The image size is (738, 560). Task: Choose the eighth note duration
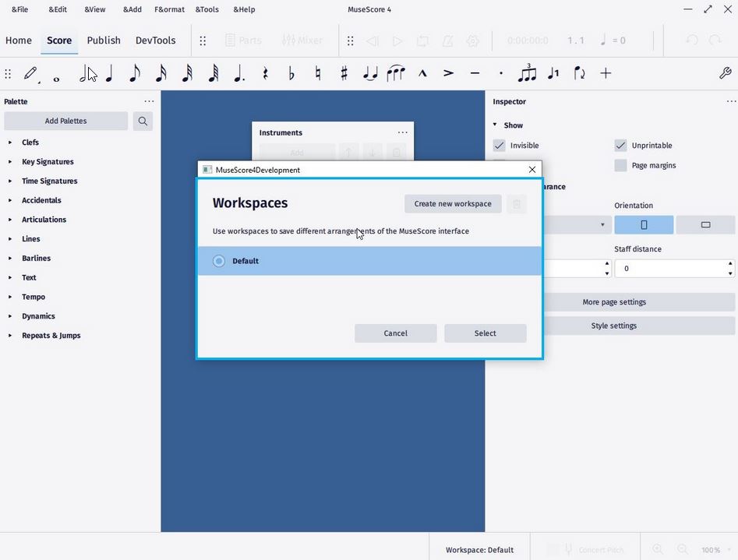[134, 73]
